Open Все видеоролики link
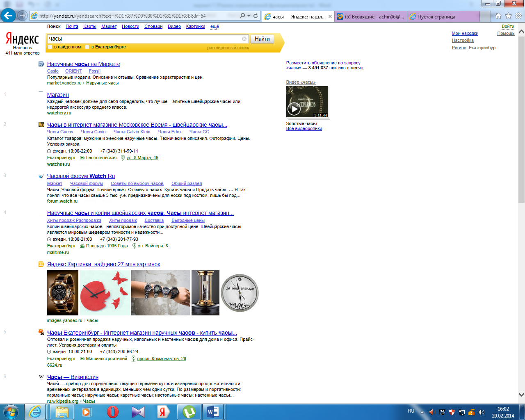This screenshot has width=525, height=420. 304,128
